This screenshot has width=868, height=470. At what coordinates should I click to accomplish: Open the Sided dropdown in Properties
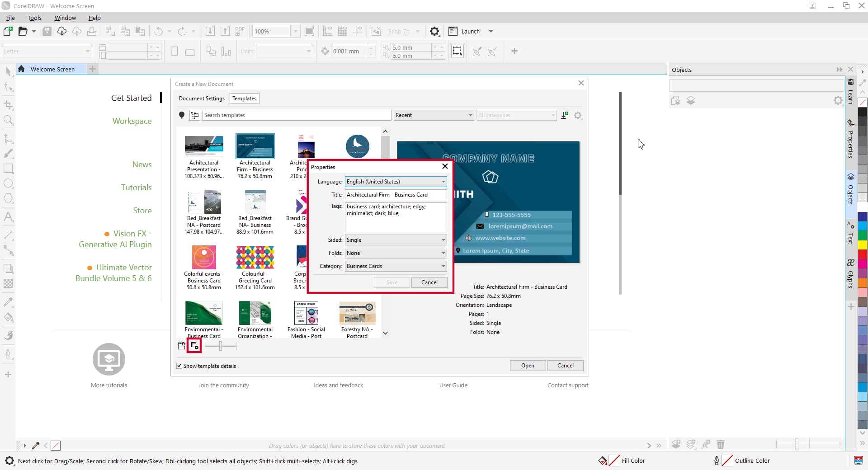(396, 240)
